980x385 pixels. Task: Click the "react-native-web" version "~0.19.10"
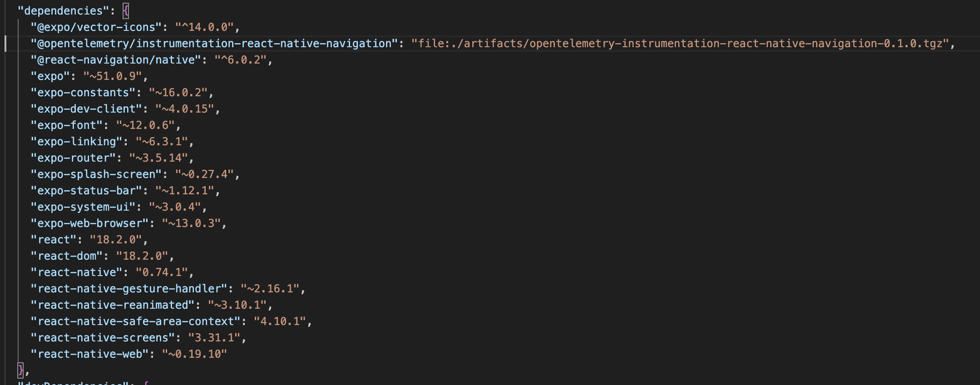point(194,354)
